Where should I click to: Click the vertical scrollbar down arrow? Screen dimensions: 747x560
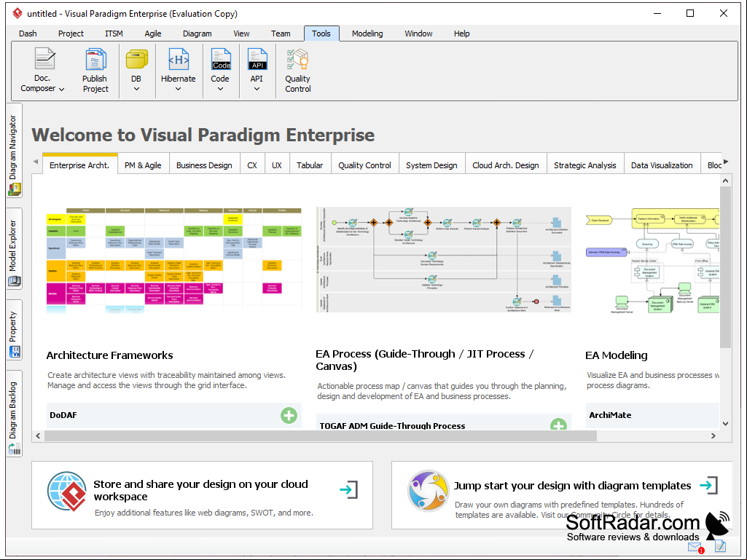click(725, 423)
